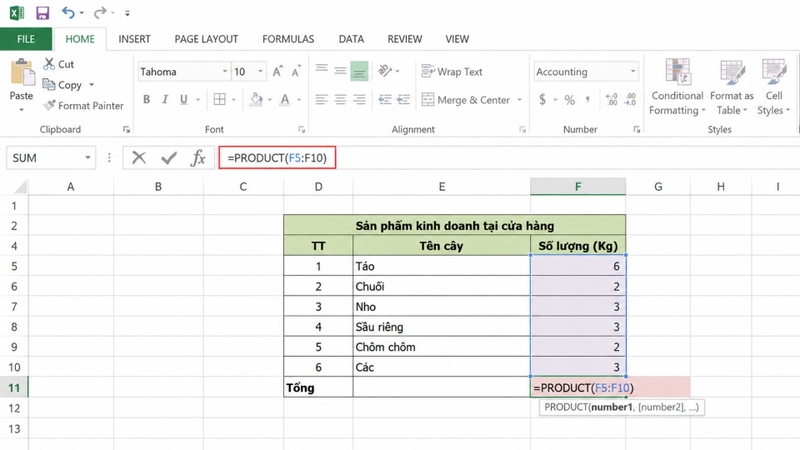Switch to the VIEW tab
Screen dimensions: 800x450
[457, 39]
